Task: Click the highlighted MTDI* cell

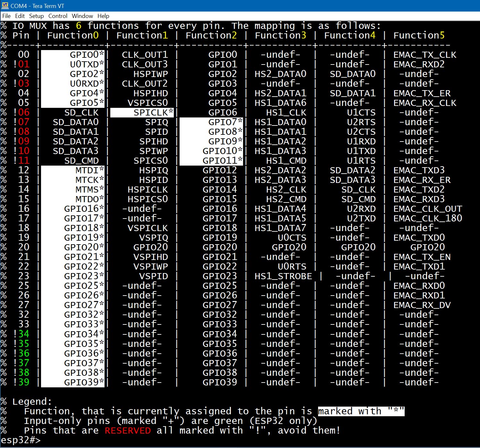Action: click(73, 170)
